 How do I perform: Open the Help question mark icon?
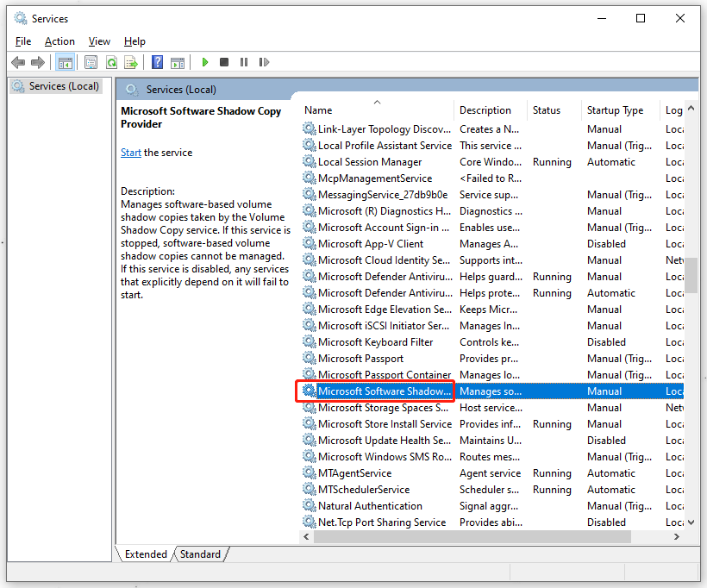click(158, 62)
